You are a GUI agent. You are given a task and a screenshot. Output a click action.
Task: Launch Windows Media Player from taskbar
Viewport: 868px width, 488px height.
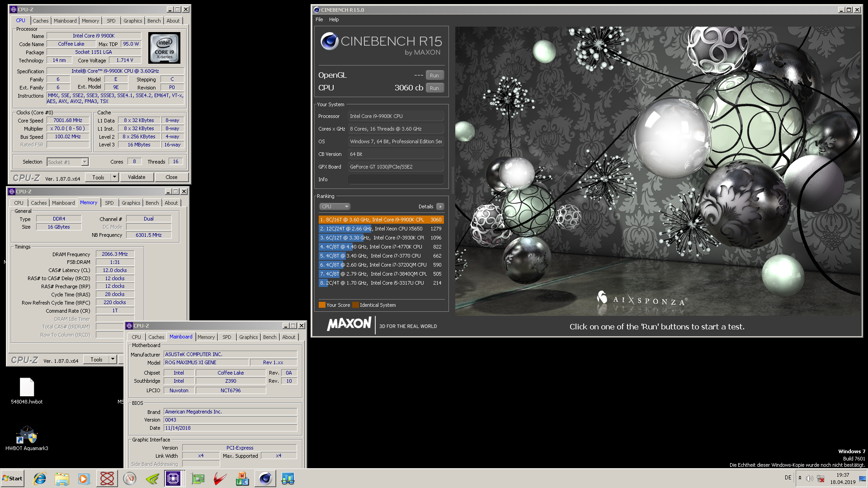(84, 479)
